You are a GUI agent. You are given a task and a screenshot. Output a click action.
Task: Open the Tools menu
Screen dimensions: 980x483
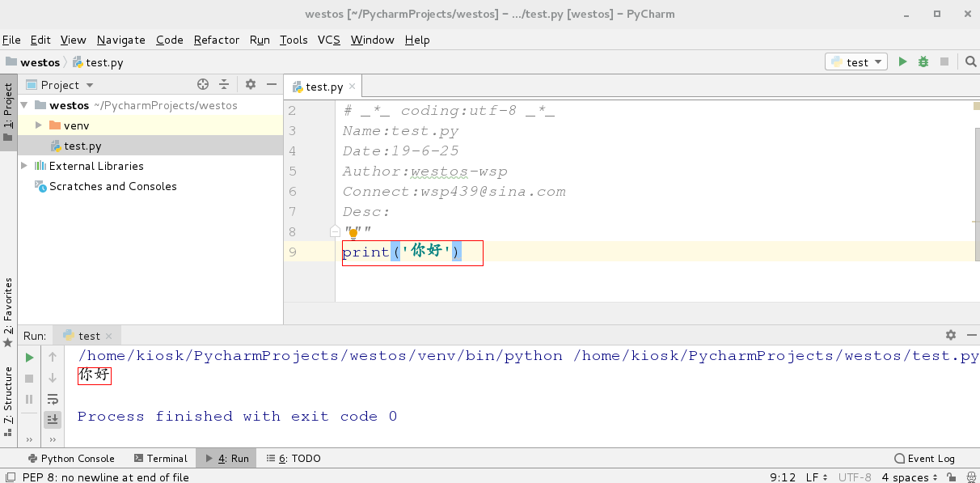[294, 40]
